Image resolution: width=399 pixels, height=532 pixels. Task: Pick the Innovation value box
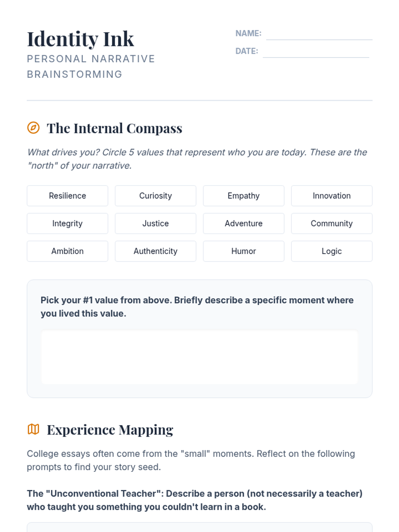coord(332,196)
